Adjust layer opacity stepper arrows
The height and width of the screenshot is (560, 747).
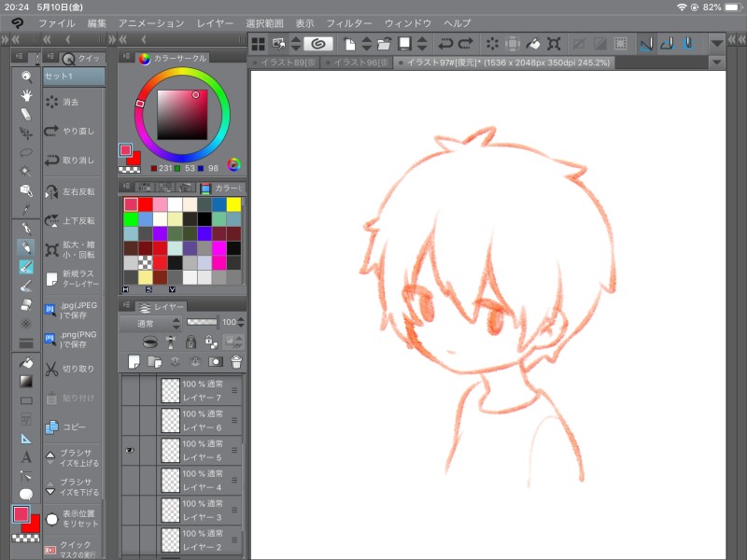point(241,322)
